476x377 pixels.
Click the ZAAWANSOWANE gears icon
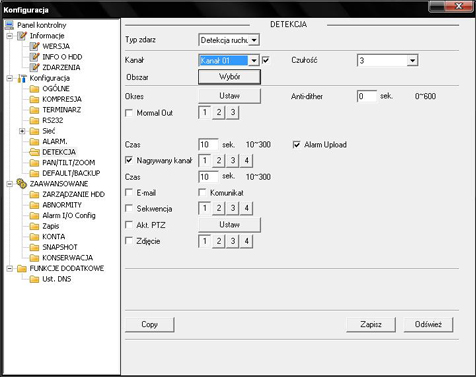coord(22,184)
